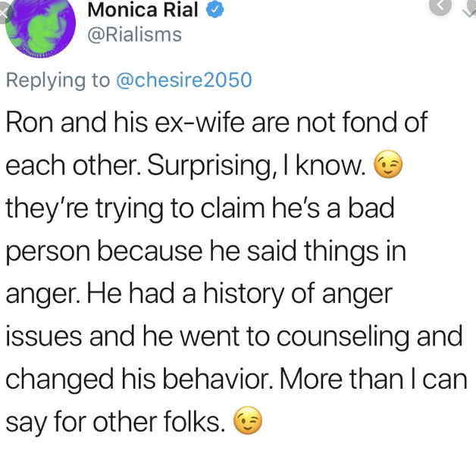Click the word 'Ron' in the tweet

click(29, 122)
